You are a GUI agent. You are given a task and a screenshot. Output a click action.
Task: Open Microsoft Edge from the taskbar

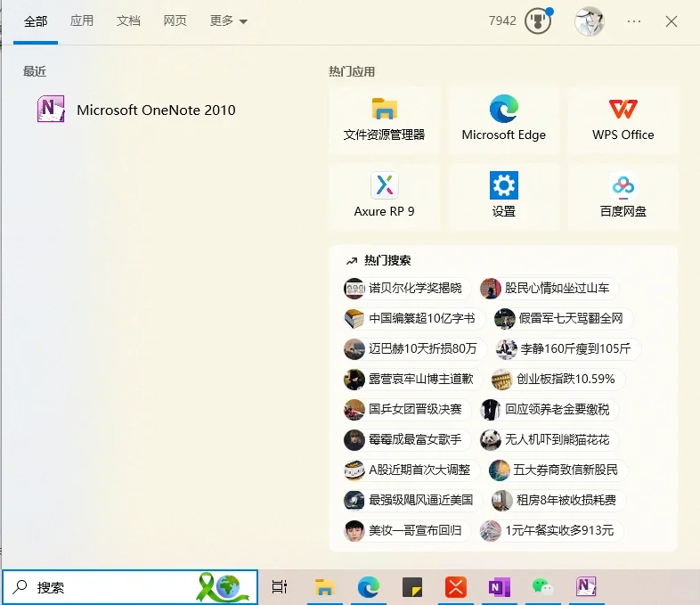pos(369,586)
